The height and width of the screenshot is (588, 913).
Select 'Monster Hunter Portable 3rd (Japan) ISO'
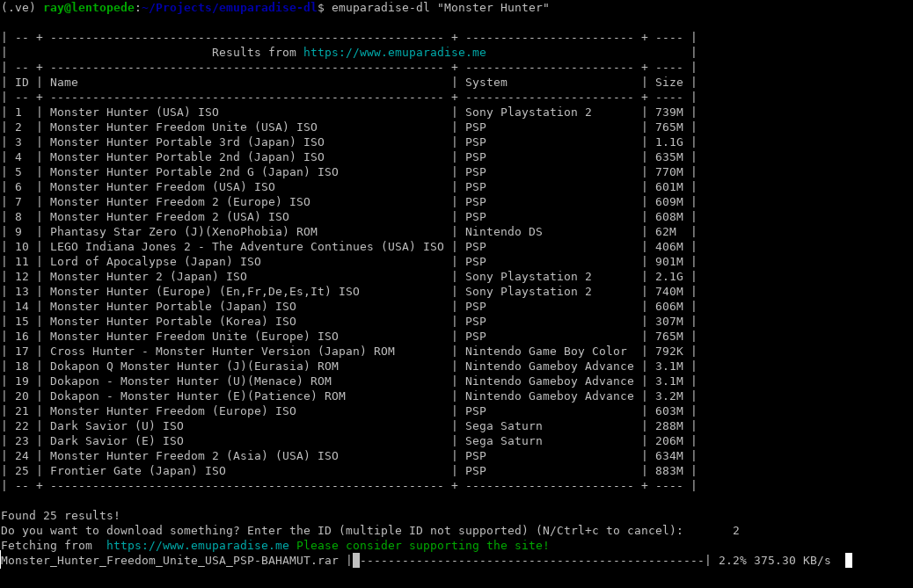tap(186, 142)
